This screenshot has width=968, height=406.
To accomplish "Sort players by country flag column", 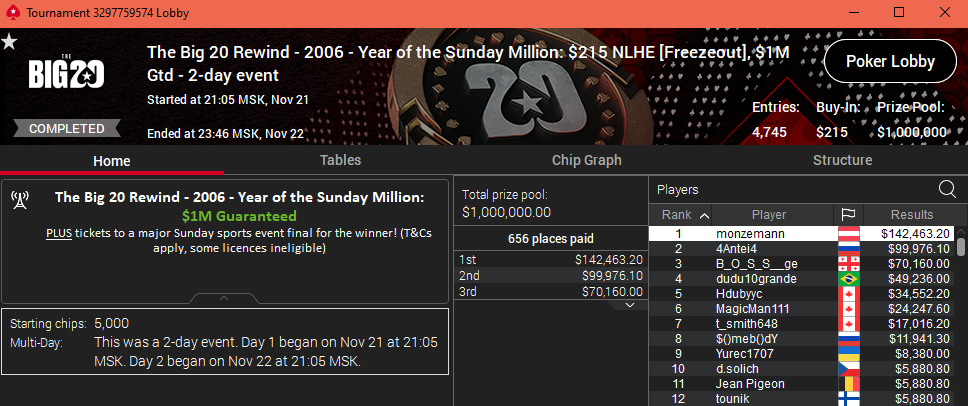I will coord(849,215).
